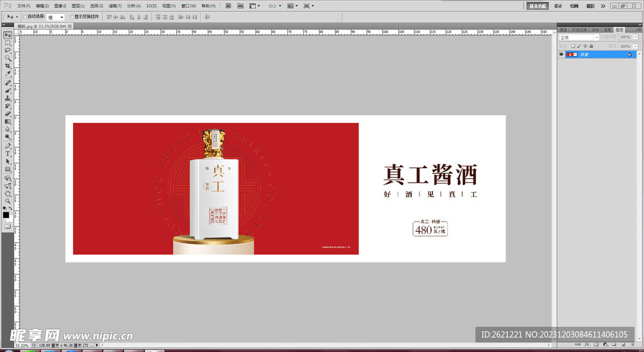Image resolution: width=644 pixels, height=352 pixels.
Task: Toggle lock image pixels brush icon
Action: click(579, 46)
